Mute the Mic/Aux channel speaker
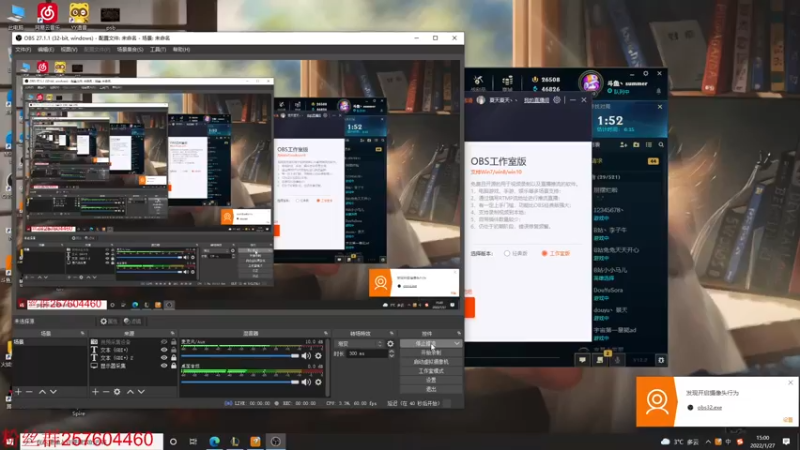 (306, 356)
